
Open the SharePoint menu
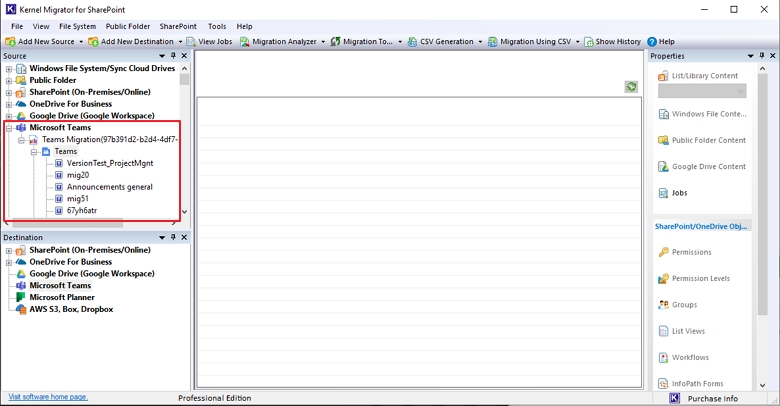tap(178, 26)
